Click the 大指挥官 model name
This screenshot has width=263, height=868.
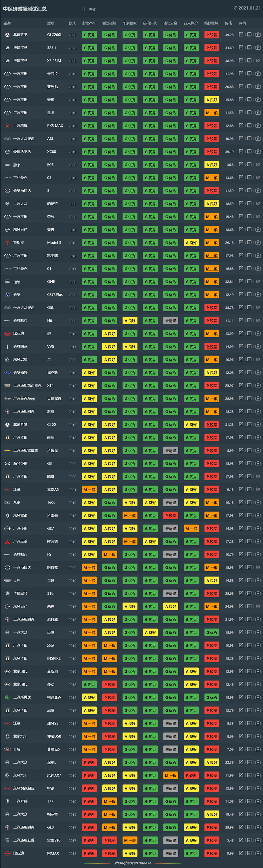(54, 398)
